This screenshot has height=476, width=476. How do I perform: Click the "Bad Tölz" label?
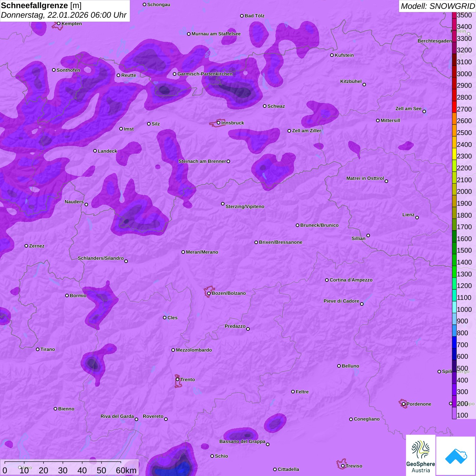[255, 16]
